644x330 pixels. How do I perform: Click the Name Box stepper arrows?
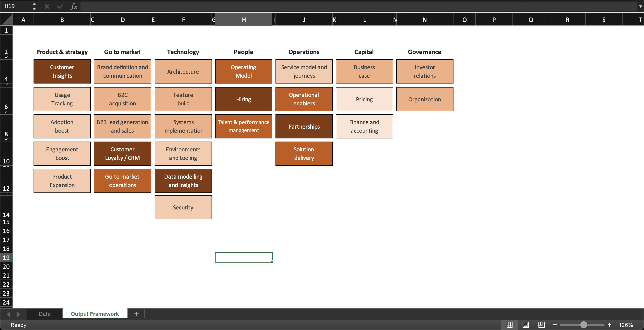(x=34, y=6)
